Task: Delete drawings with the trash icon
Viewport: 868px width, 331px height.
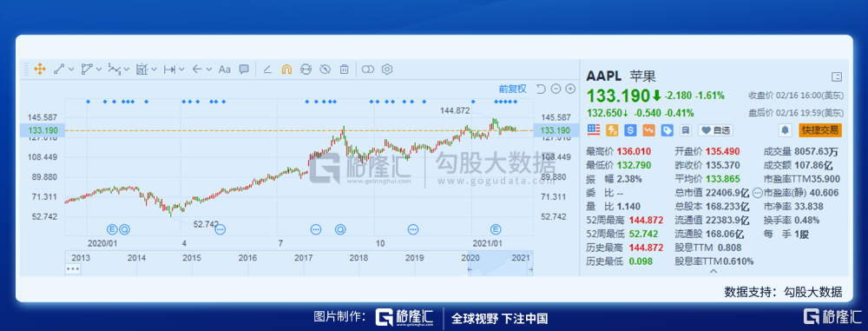Action: [344, 70]
